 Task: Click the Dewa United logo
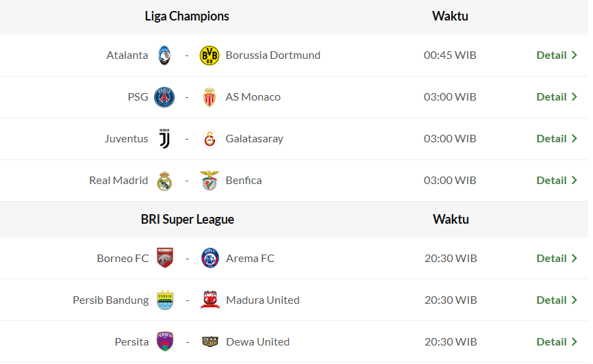210,342
